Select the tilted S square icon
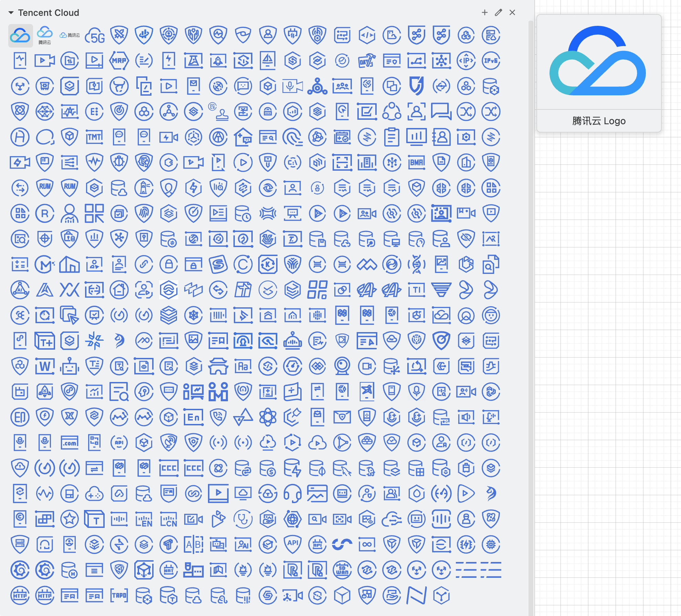 tap(218, 264)
